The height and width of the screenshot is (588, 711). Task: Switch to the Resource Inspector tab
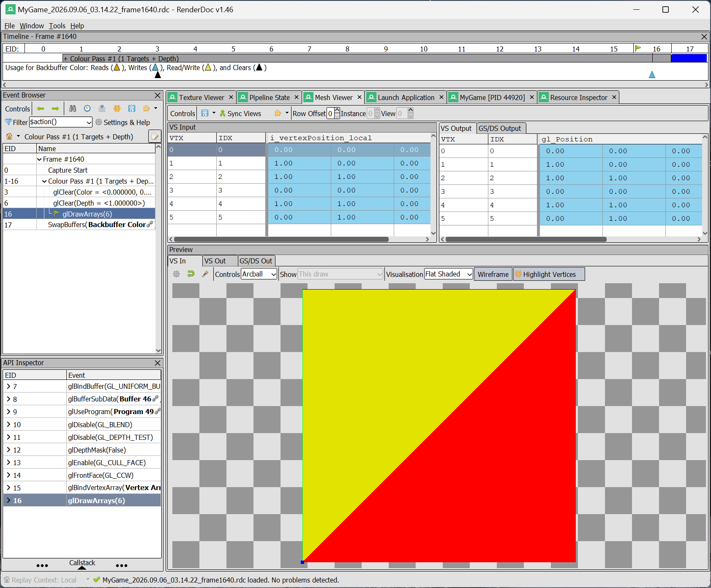click(x=578, y=98)
